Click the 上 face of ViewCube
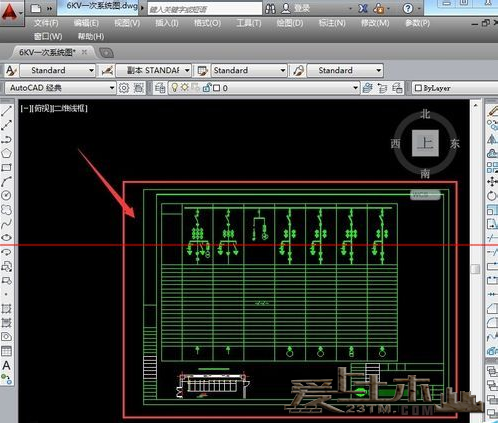 point(425,143)
